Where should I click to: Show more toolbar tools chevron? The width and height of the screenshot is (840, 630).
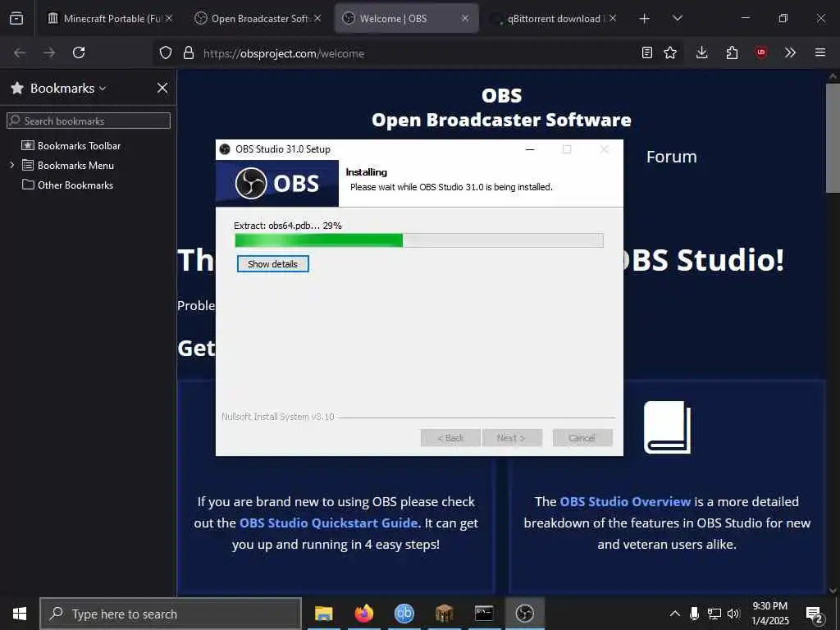790,52
